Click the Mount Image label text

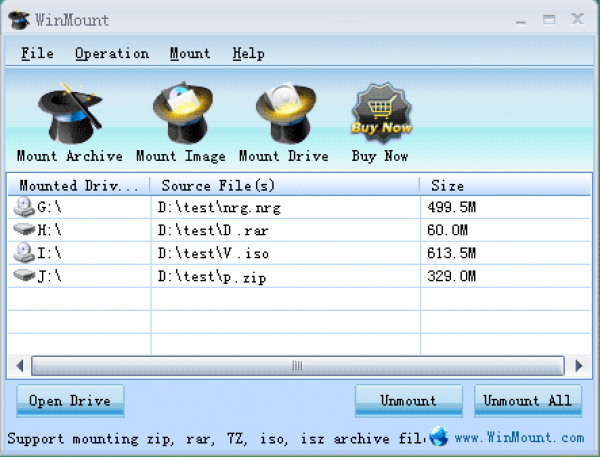pos(181,156)
